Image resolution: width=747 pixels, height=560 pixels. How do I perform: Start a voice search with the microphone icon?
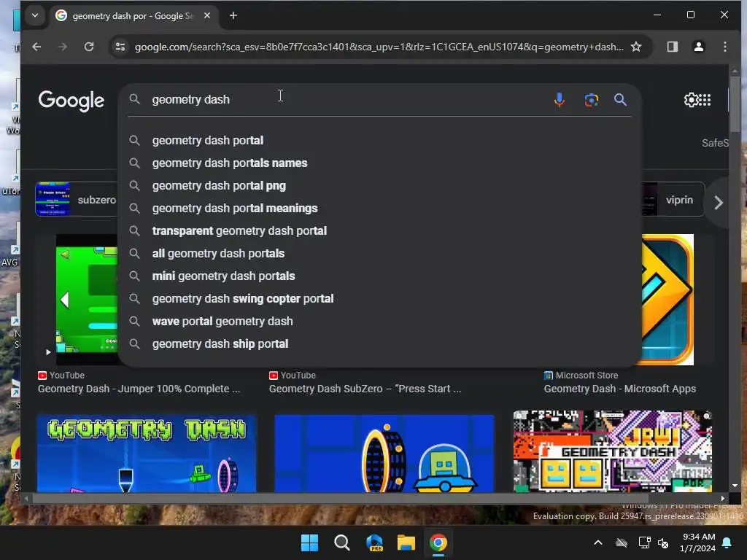(560, 99)
